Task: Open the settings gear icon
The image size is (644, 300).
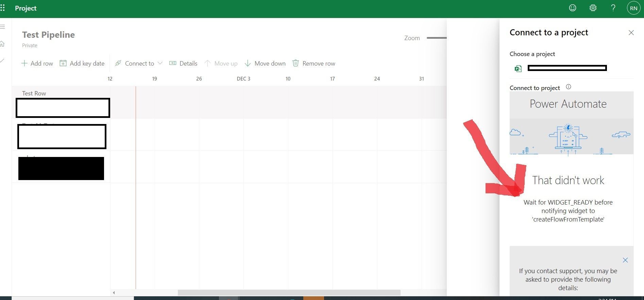Action: click(593, 8)
